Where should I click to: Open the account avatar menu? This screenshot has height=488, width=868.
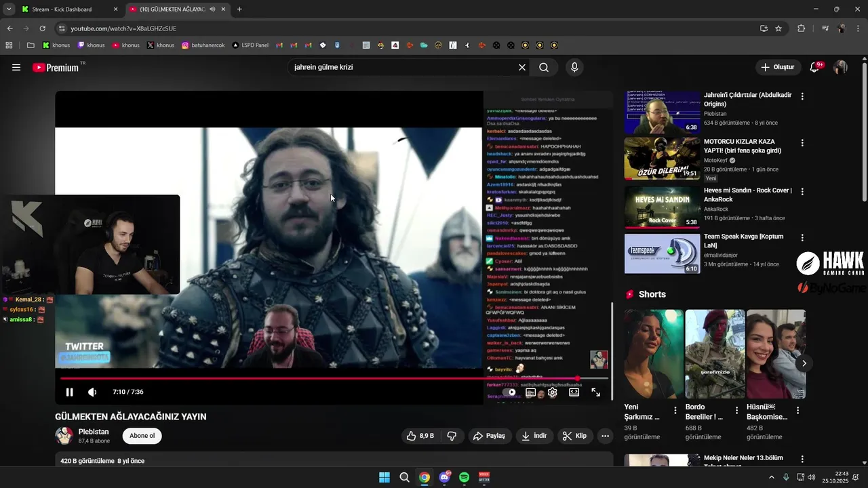(840, 67)
